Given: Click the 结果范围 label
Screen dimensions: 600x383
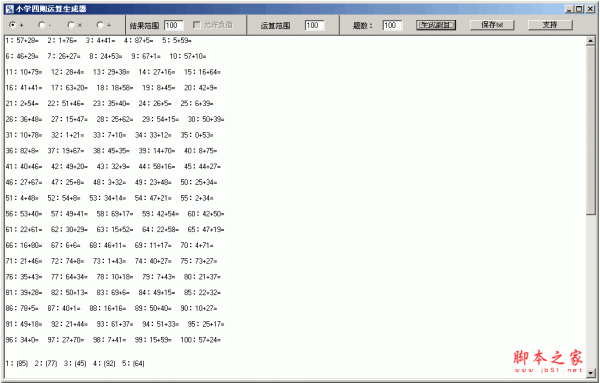Looking at the screenshot, I should 144,26.
